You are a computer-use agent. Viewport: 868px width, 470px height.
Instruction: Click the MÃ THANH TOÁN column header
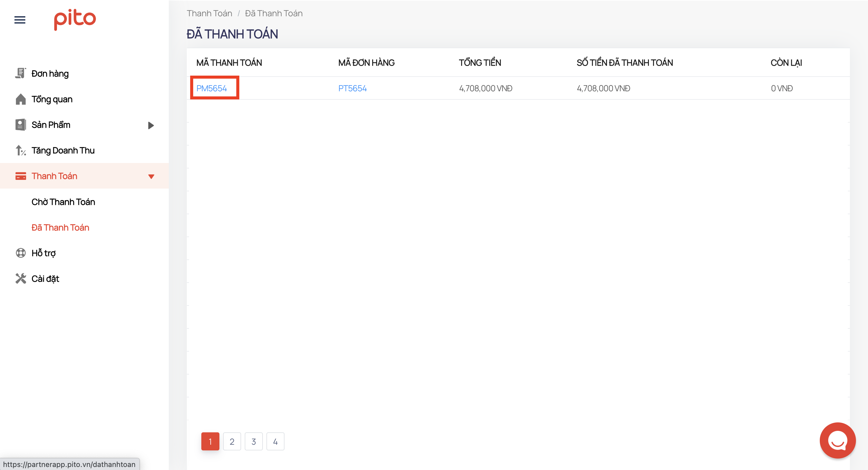(x=229, y=63)
